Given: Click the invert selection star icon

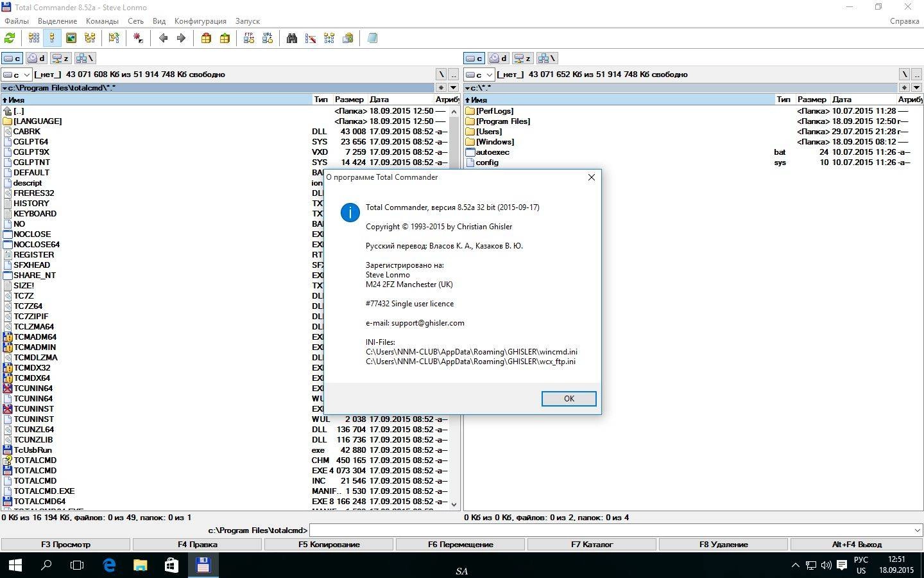Looking at the screenshot, I should coord(137,39).
